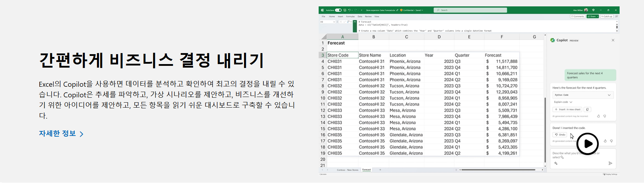Image resolution: width=644 pixels, height=183 pixels.
Task: Click the formula bar cancel X icon
Action: click(341, 22)
